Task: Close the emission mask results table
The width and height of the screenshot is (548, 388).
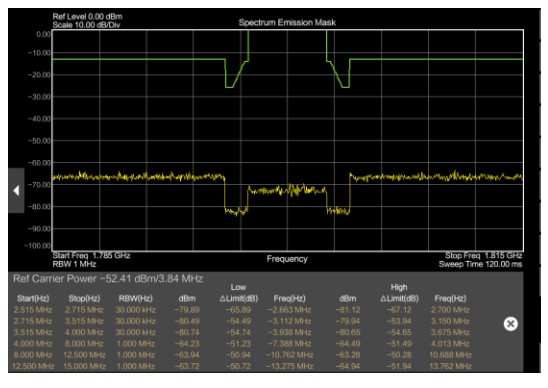Action: (x=511, y=324)
